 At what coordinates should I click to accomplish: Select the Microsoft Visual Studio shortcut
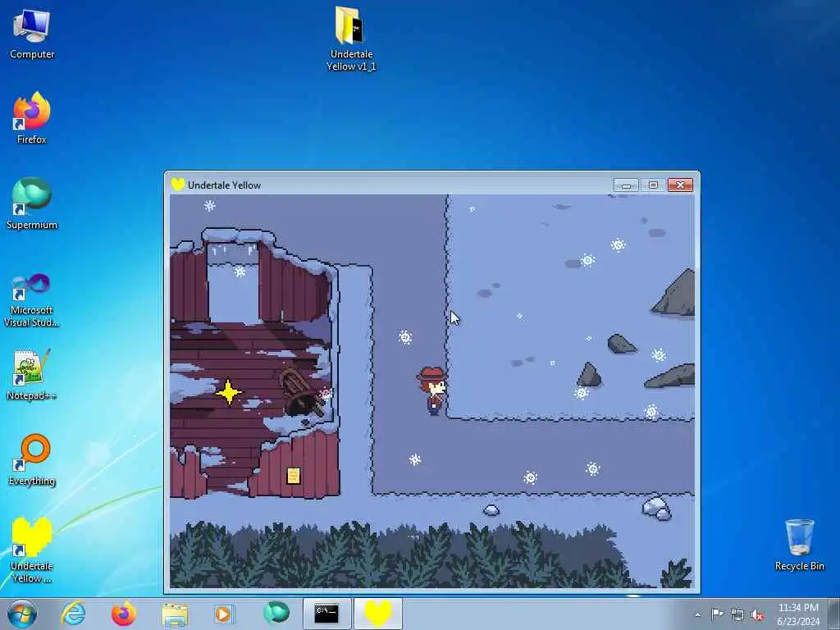click(x=32, y=300)
